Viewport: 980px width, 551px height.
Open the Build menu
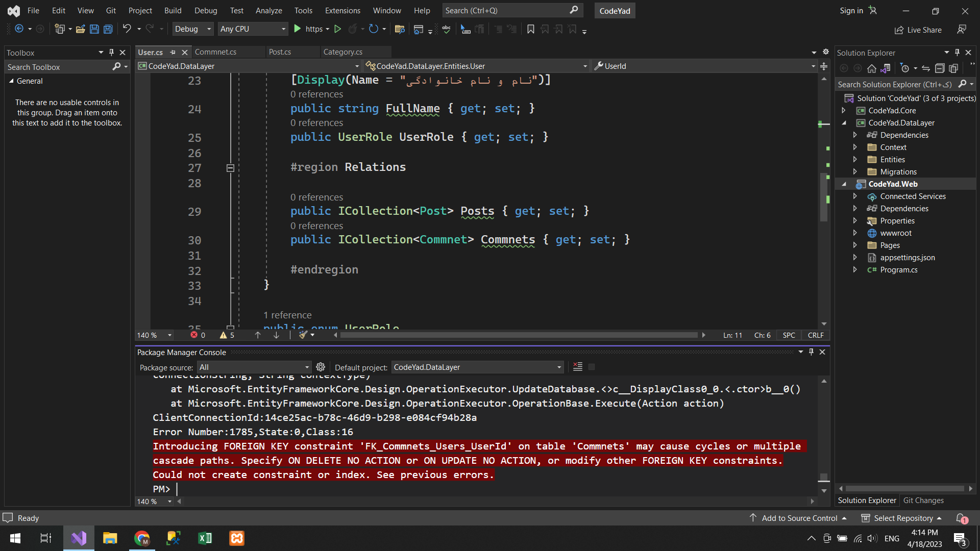pyautogui.click(x=173, y=10)
